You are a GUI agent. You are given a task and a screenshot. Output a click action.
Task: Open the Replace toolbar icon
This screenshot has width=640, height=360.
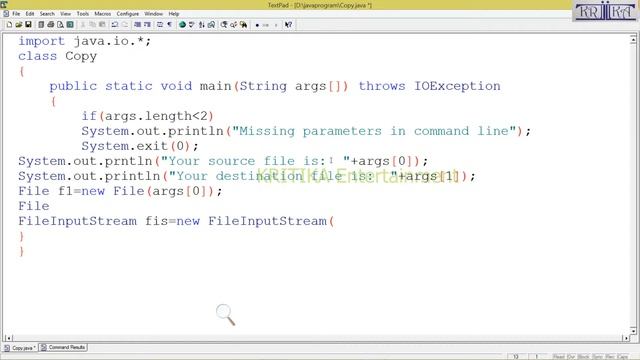coord(233,25)
